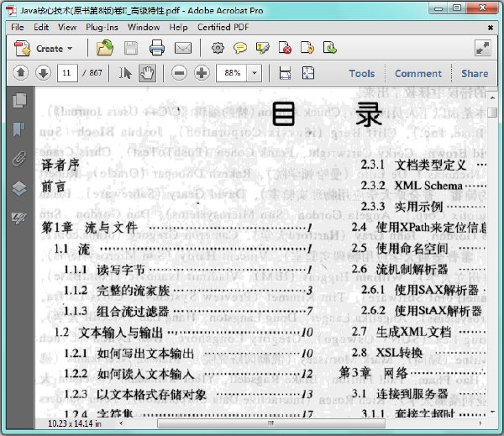Activate the Hand pan tool
504x436 pixels.
(147, 73)
